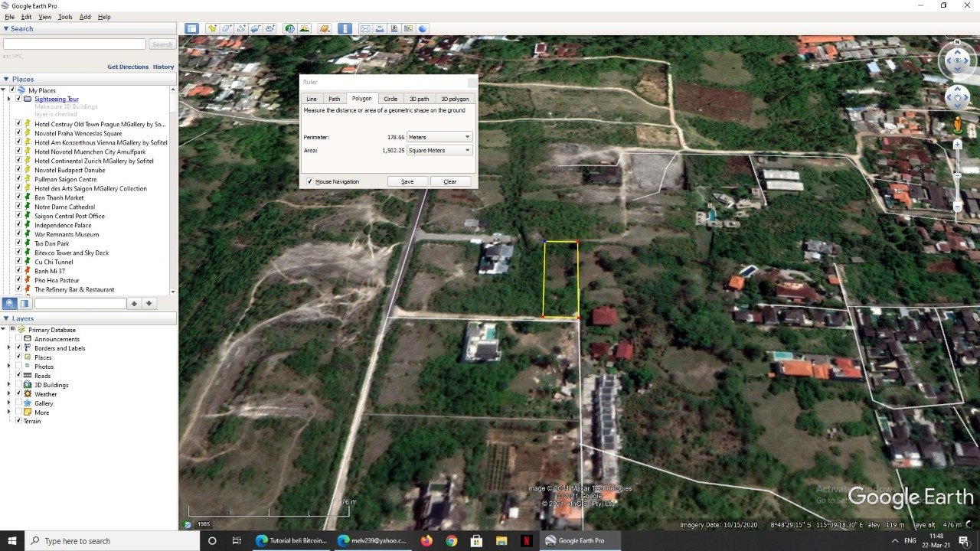Enable the 3D Buildings layer checkbox
Screen dimensions: 980x551
point(18,385)
